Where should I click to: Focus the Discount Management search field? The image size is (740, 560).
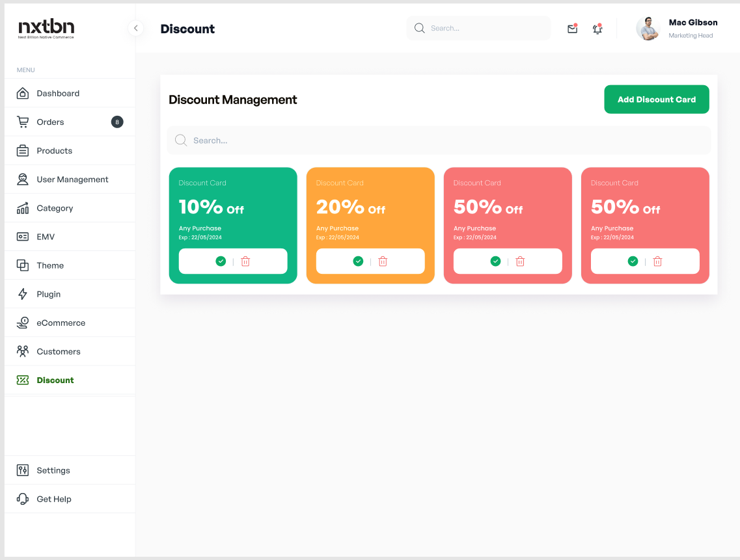click(x=439, y=140)
